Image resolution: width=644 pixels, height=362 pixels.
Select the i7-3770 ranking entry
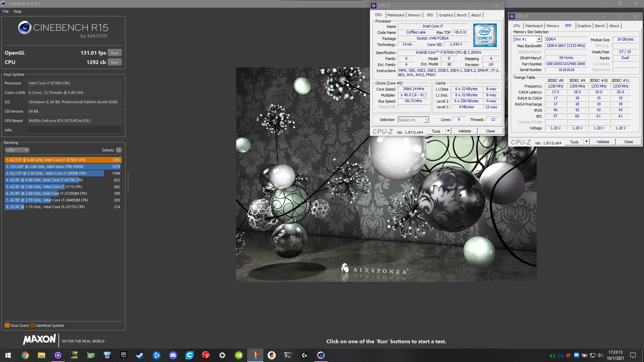pos(63,187)
